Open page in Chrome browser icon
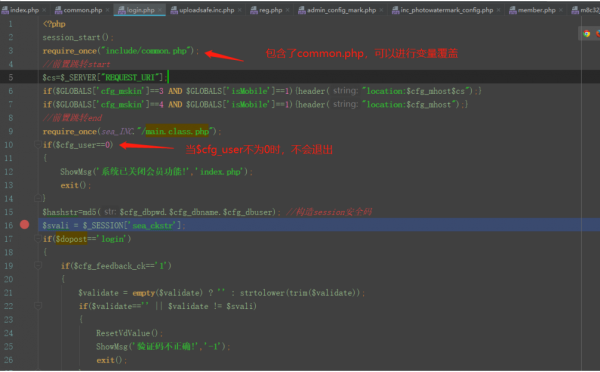The height and width of the screenshot is (372, 600). click(586, 34)
